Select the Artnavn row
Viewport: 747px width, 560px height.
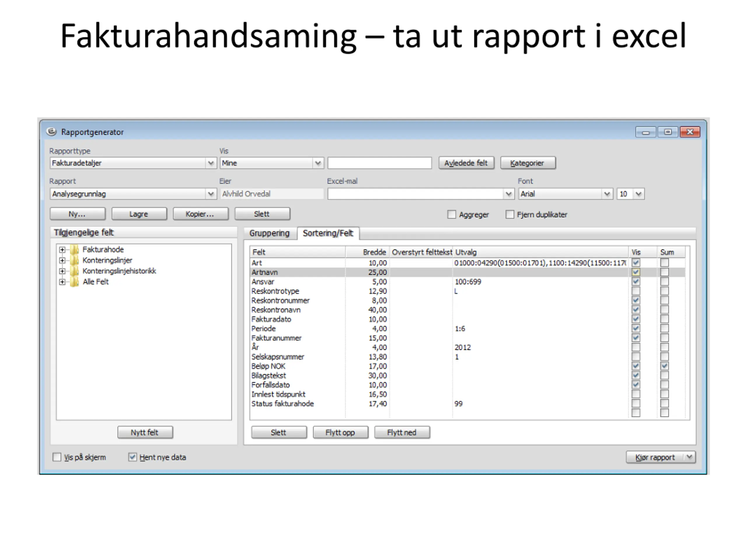[468, 272]
